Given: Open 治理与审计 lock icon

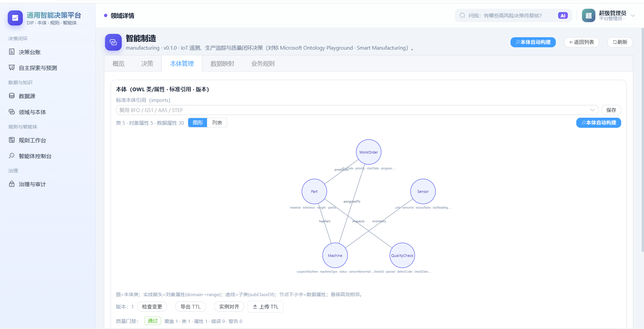Looking at the screenshot, I should (x=12, y=184).
